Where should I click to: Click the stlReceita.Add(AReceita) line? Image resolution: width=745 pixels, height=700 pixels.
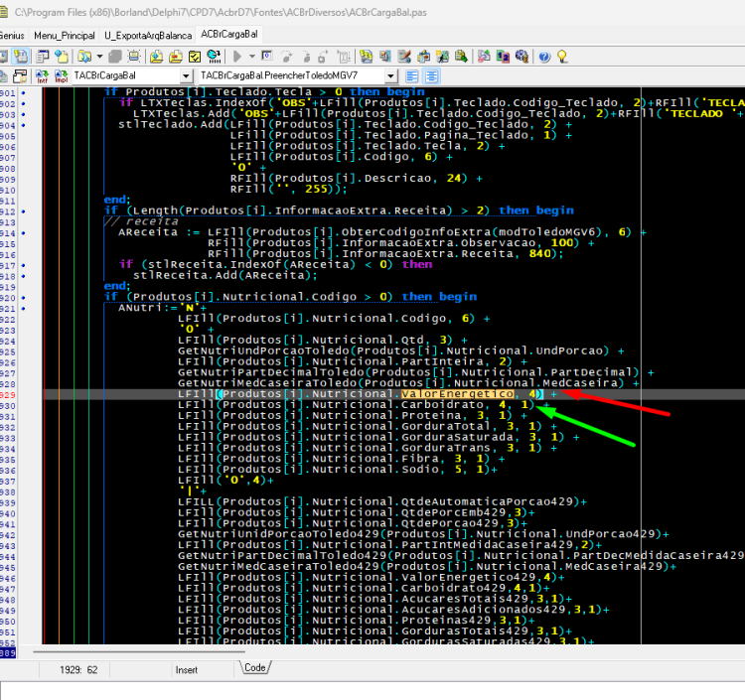click(x=224, y=275)
